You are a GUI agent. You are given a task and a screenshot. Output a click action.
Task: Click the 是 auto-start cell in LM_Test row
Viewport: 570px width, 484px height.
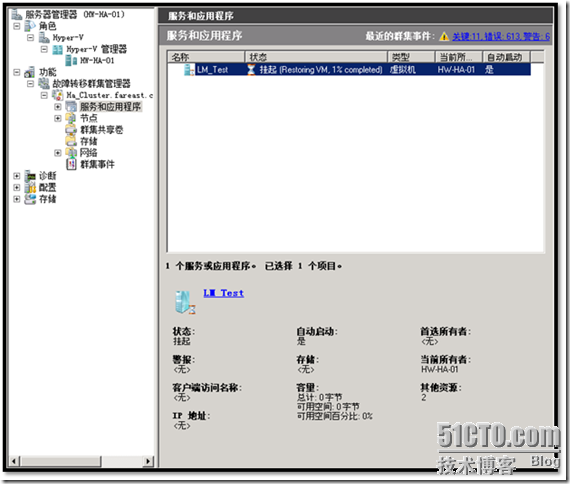tap(489, 69)
